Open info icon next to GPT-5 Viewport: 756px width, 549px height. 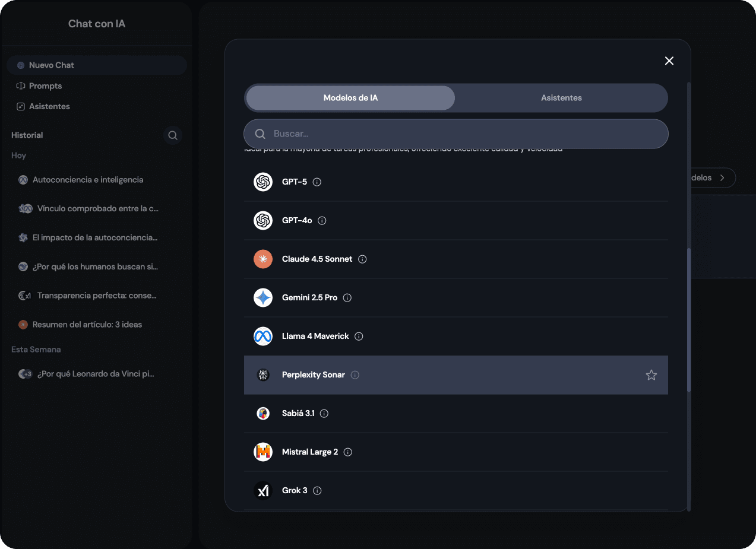click(x=317, y=182)
